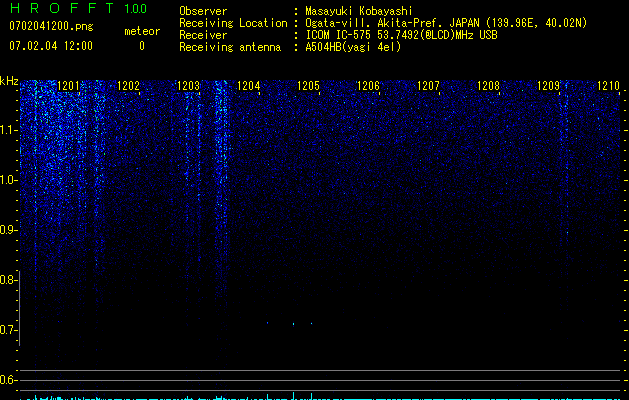Click the 1203 time marker
629x400 pixels.
point(189,86)
